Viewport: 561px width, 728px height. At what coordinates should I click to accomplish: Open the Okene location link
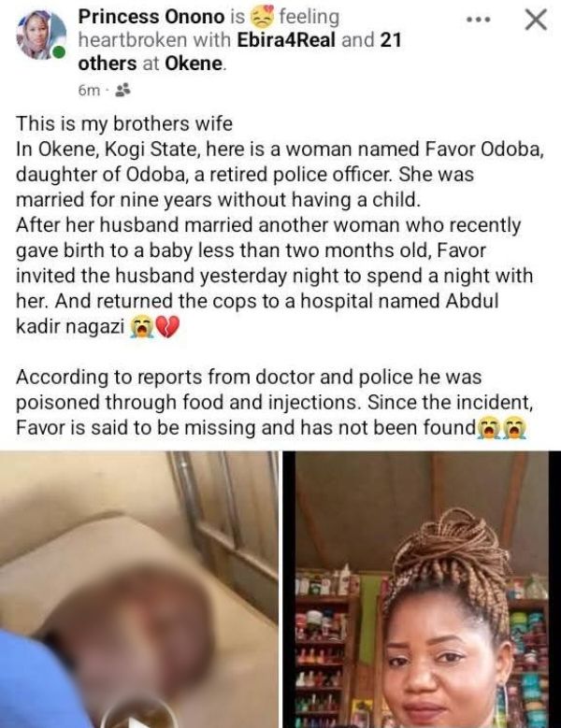point(194,64)
